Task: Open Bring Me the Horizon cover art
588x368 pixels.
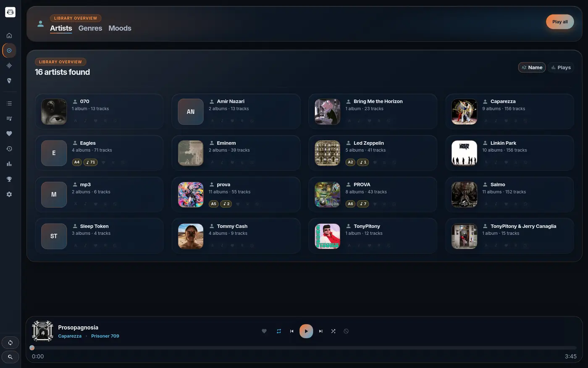Action: (328, 111)
